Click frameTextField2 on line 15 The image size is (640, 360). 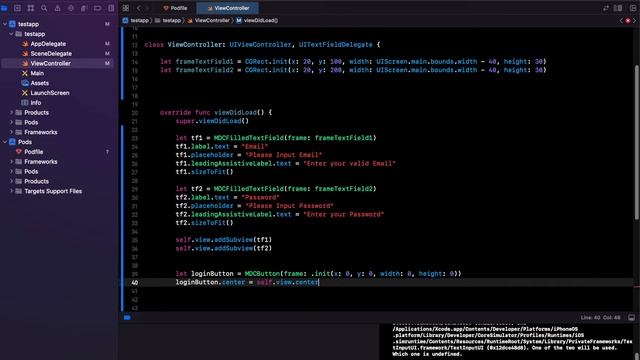(x=204, y=70)
